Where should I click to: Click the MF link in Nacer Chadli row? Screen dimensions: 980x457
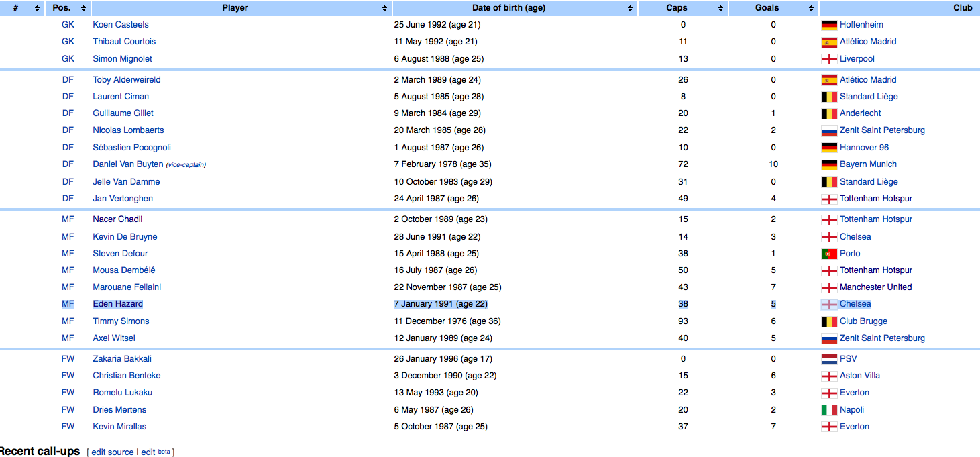[x=68, y=219]
